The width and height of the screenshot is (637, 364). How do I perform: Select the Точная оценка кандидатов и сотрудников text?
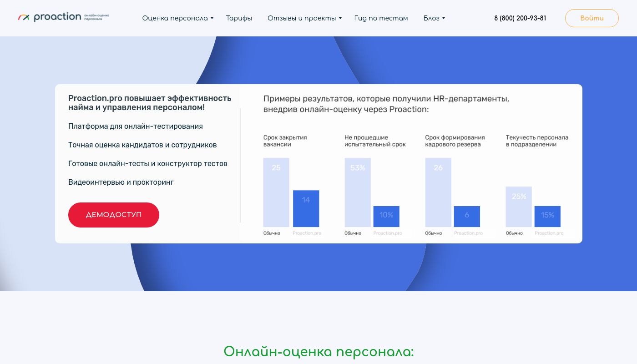click(x=142, y=145)
